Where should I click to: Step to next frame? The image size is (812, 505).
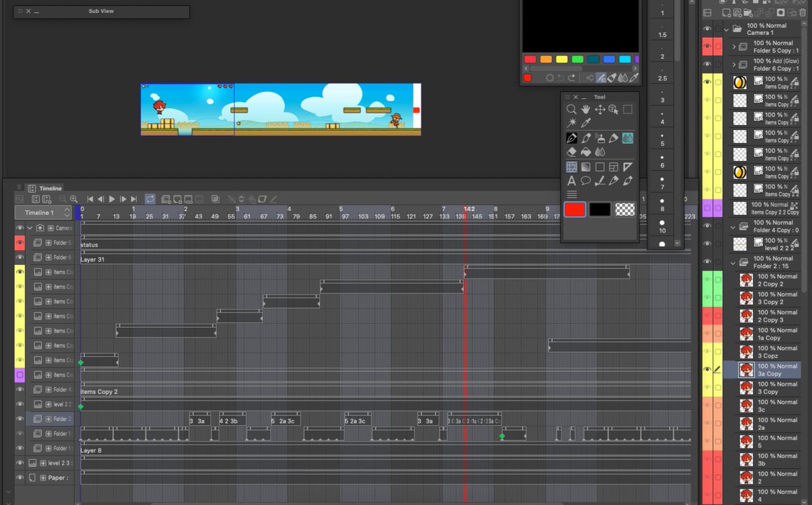[x=122, y=199]
